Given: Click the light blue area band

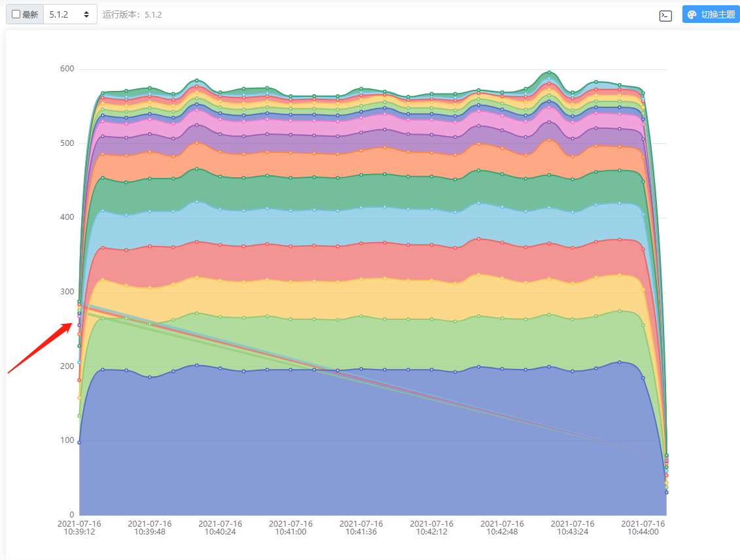Looking at the screenshot, I should pyautogui.click(x=373, y=226).
